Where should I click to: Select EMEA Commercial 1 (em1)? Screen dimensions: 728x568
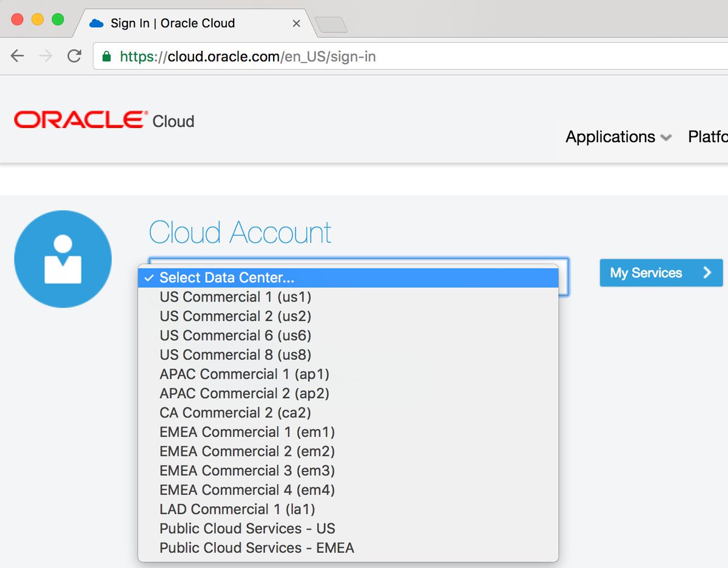click(348, 432)
